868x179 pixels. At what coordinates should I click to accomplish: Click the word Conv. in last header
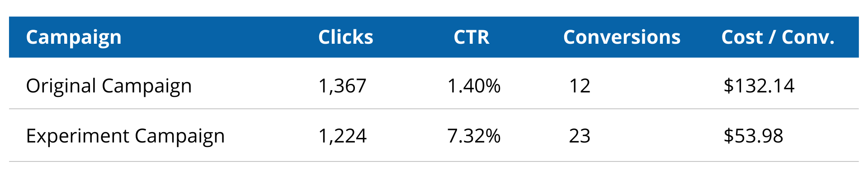pos(808,37)
